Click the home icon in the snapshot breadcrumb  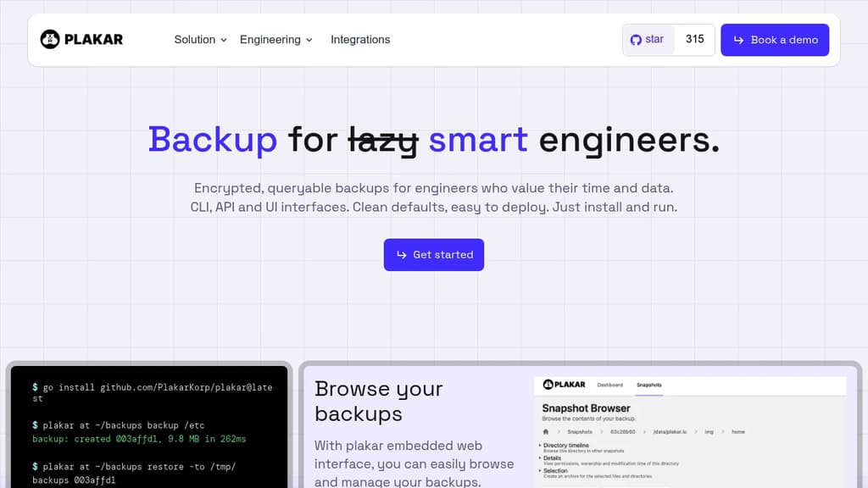[546, 431]
